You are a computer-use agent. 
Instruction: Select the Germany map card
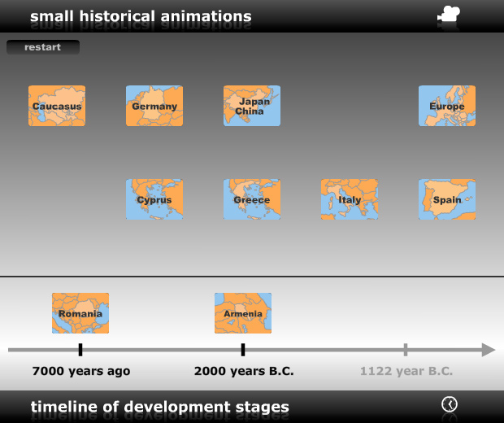pyautogui.click(x=154, y=106)
